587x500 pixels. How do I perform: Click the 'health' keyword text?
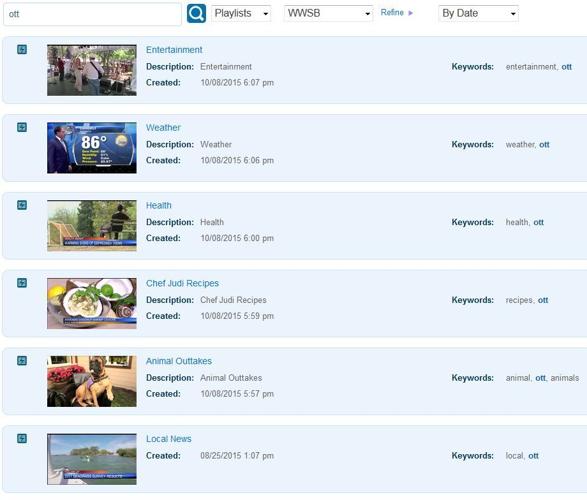point(517,222)
